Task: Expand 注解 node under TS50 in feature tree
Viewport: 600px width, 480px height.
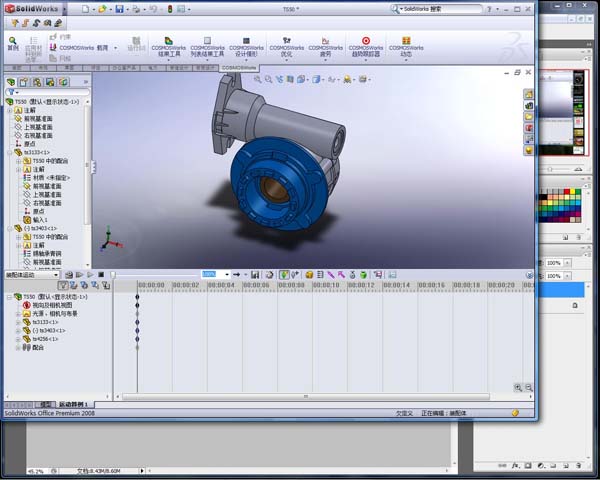Action: tap(10, 110)
